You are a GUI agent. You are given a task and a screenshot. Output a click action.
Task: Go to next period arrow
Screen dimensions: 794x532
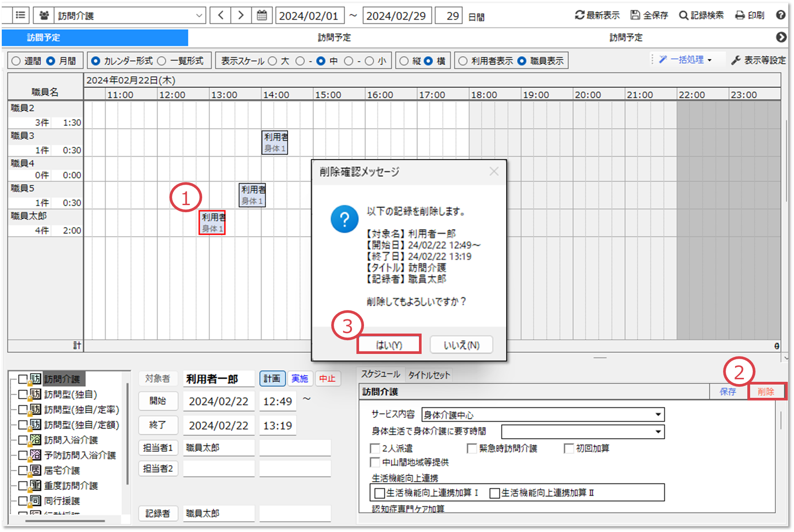(241, 16)
